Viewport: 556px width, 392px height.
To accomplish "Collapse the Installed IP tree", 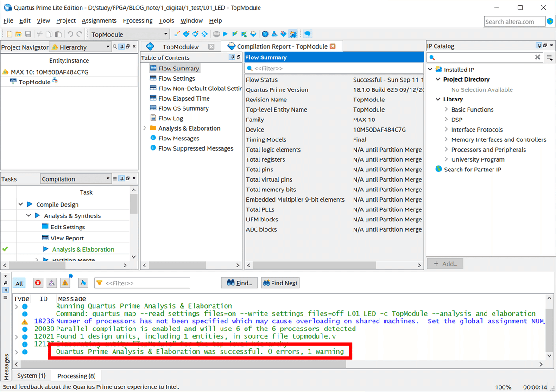I will tap(430, 70).
